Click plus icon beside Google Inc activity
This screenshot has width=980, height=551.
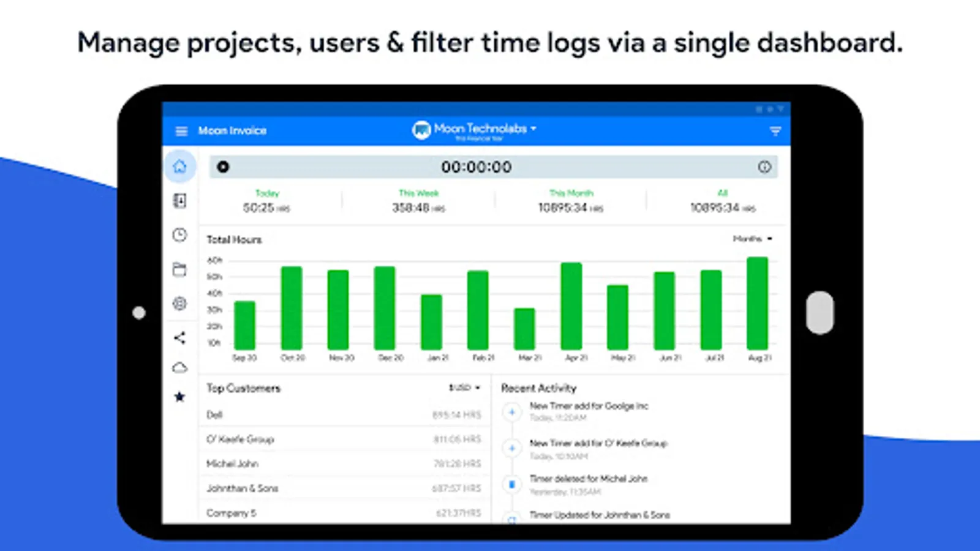tap(511, 412)
